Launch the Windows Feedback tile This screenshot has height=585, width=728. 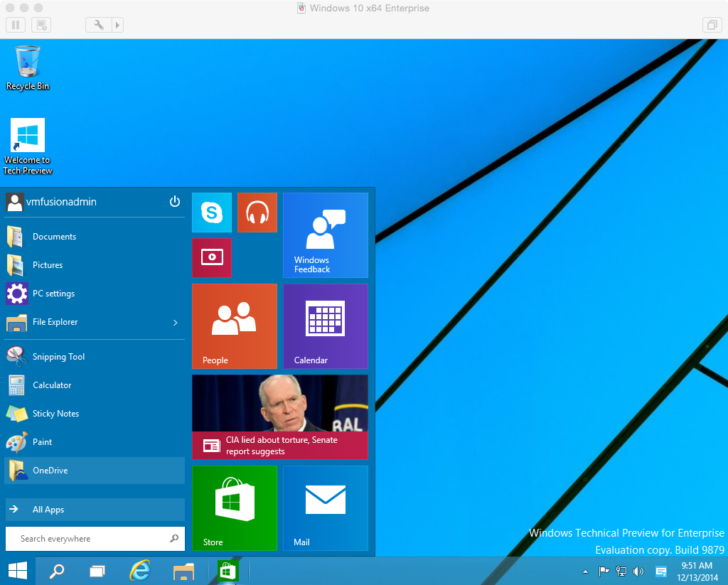326,235
